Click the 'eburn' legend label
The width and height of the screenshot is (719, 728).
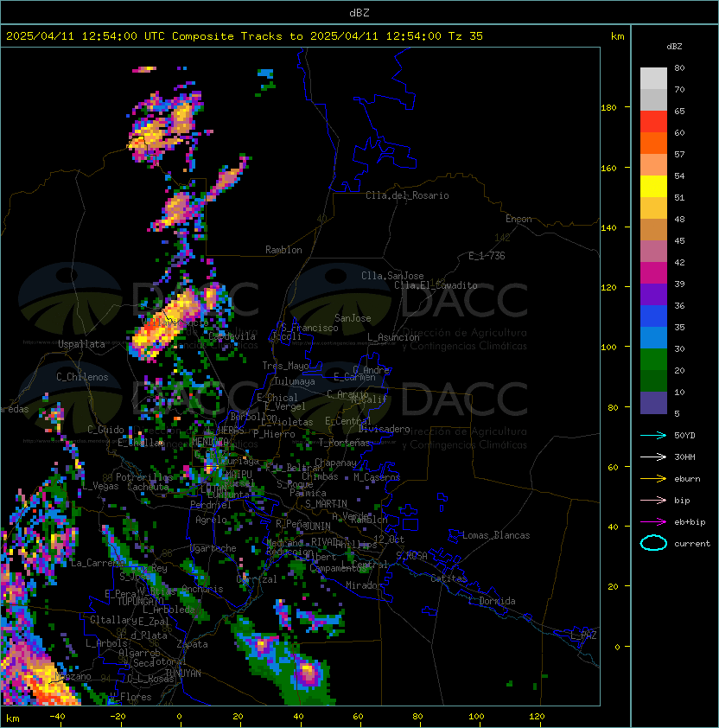click(x=687, y=479)
